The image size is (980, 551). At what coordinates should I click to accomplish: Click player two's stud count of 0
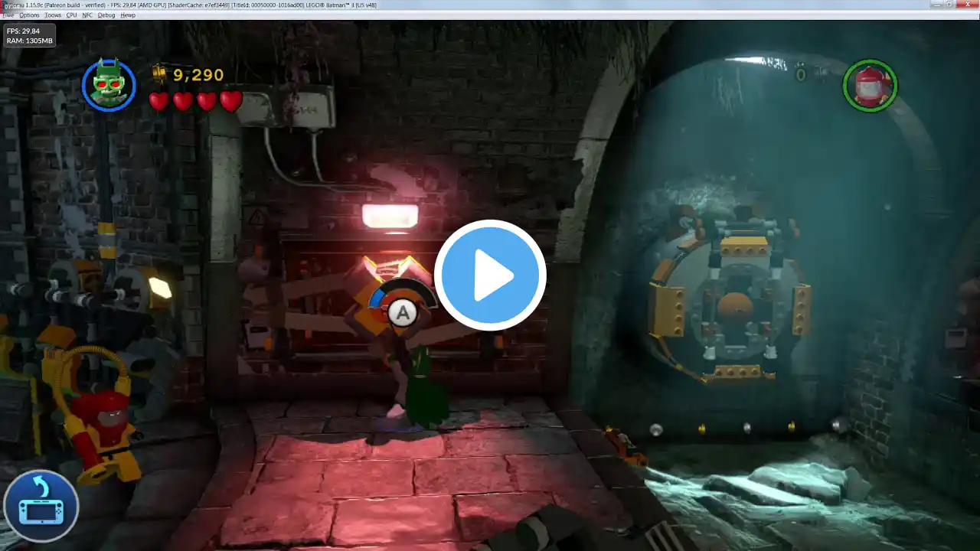tap(801, 75)
